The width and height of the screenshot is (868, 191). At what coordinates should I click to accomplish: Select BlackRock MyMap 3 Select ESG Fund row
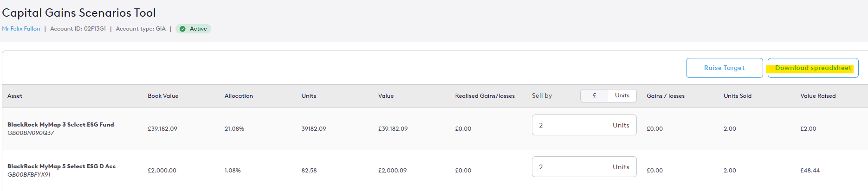(435, 128)
